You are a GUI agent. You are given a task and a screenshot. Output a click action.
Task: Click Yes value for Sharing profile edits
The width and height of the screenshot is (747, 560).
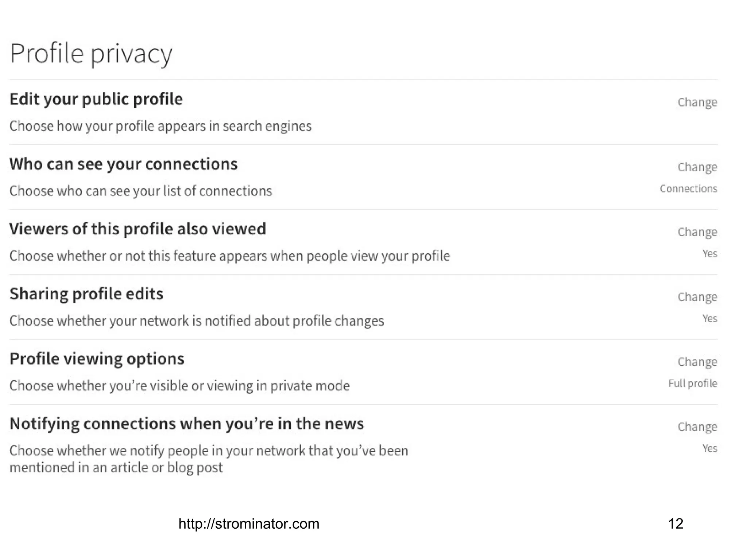point(709,319)
